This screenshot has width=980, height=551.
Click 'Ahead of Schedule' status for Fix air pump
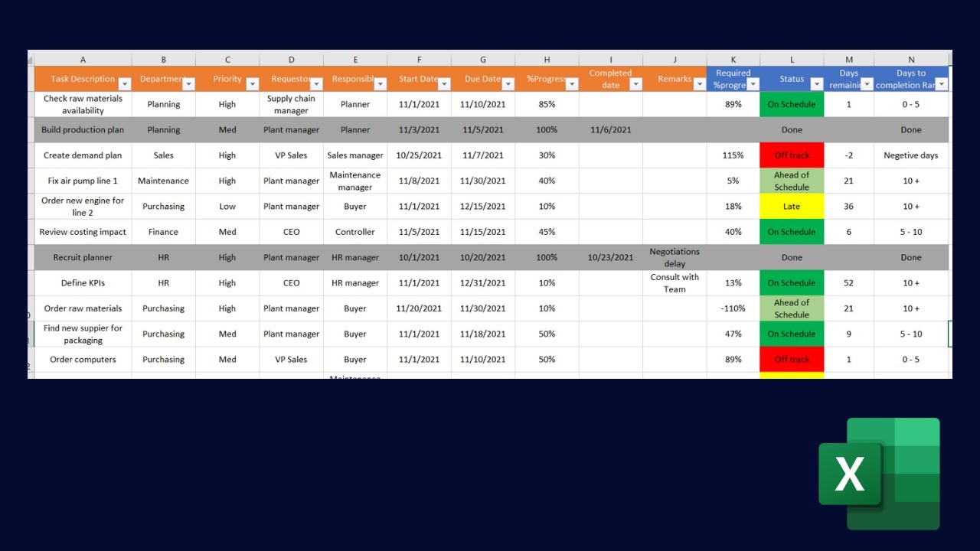(792, 181)
